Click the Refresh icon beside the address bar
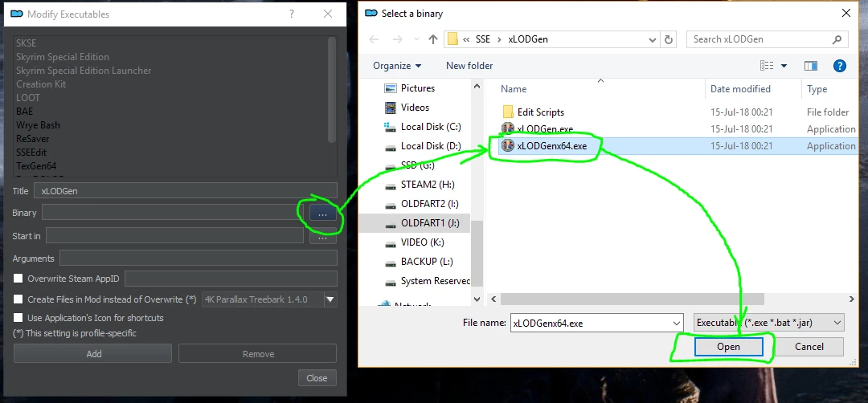 pos(668,40)
